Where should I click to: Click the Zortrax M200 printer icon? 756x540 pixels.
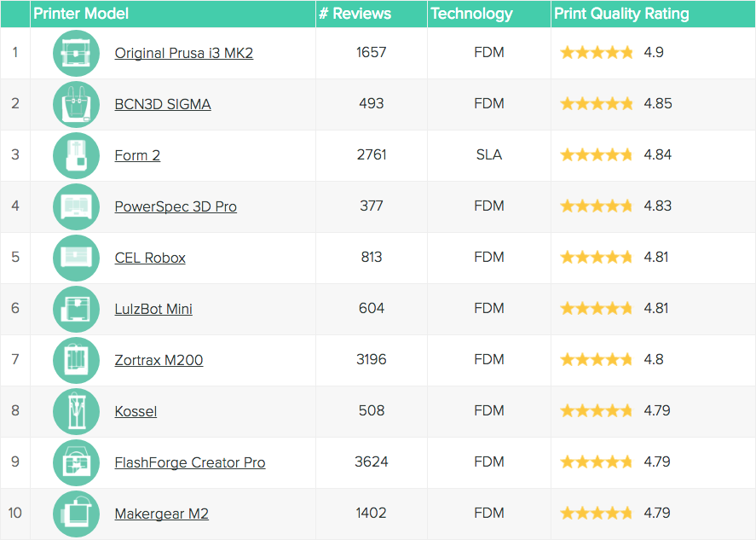click(76, 360)
